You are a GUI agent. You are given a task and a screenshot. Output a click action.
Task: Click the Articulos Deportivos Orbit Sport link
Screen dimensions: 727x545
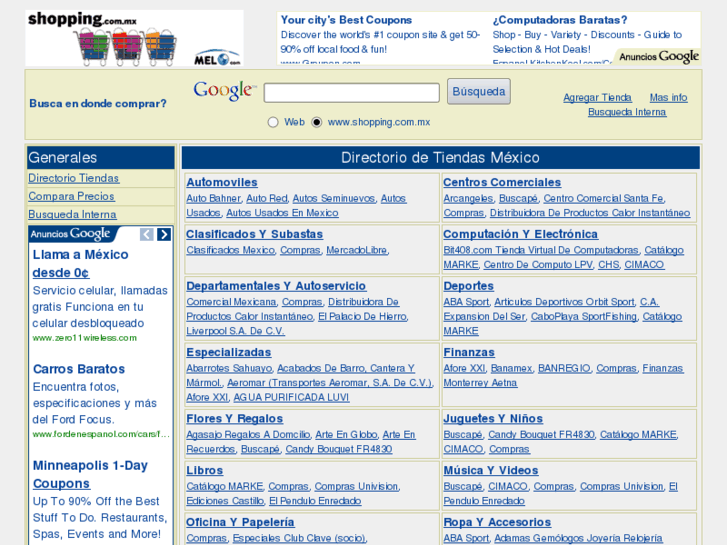point(564,302)
